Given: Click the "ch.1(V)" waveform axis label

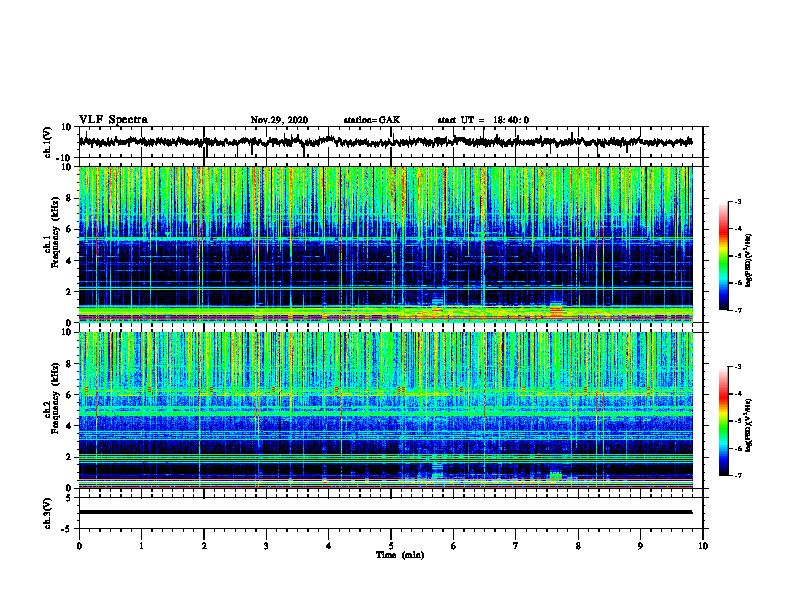Looking at the screenshot, I should 48,142.
